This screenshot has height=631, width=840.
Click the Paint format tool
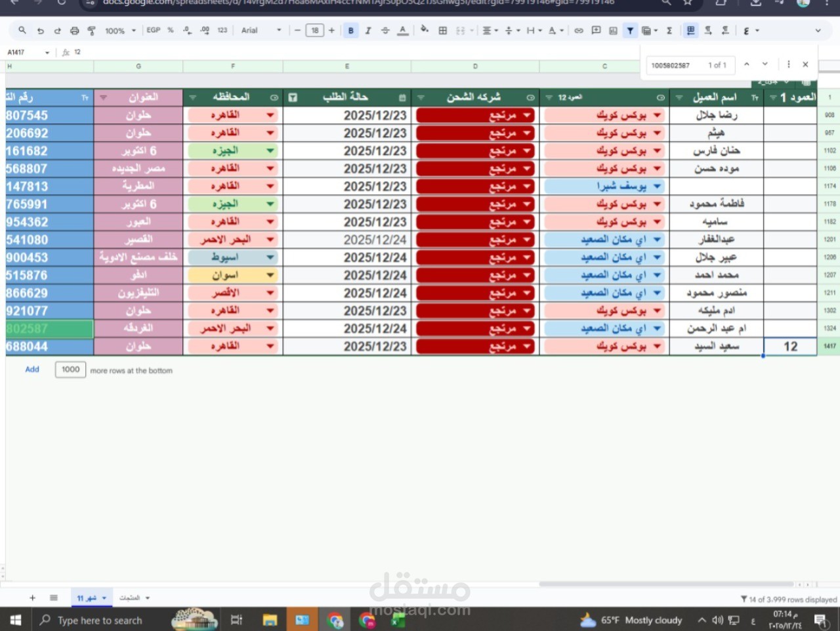pos(92,30)
